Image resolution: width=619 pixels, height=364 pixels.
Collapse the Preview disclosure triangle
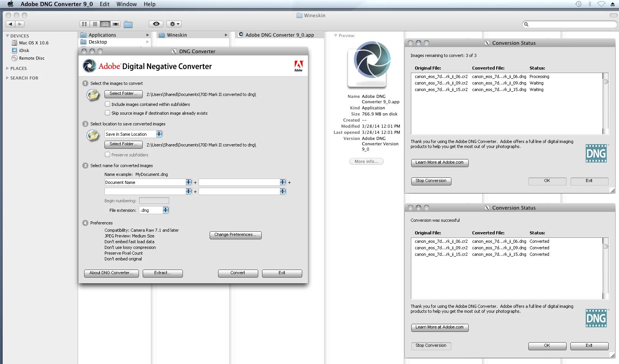(336, 36)
